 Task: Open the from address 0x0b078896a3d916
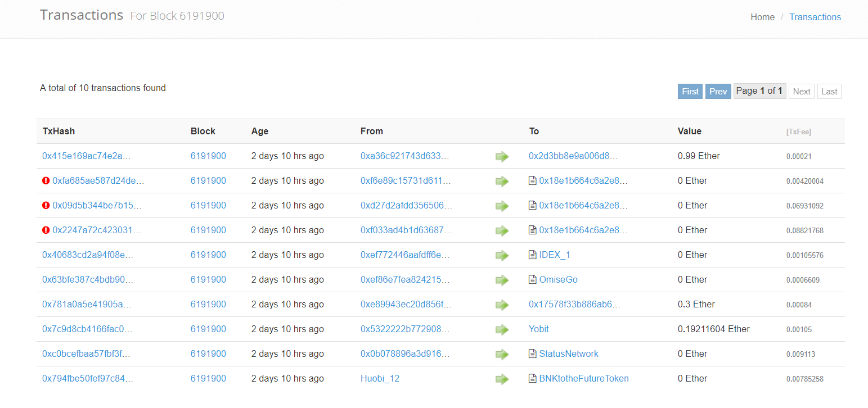(405, 354)
